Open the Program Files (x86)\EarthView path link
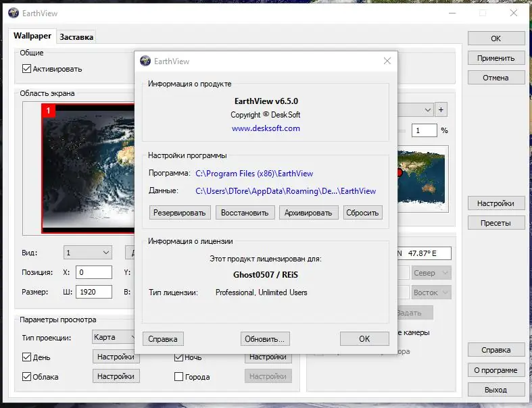The height and width of the screenshot is (408, 532). (254, 174)
